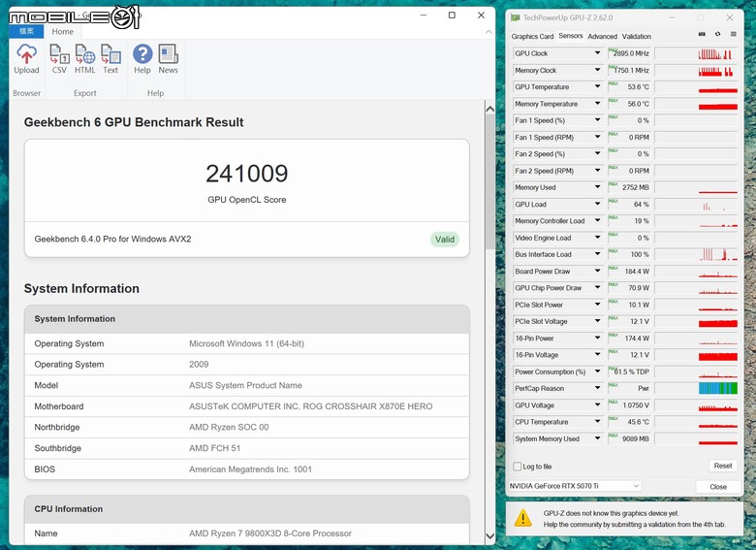Open System Memory Used sensor dropdown
Viewport: 756px width, 550px height.
coord(597,438)
